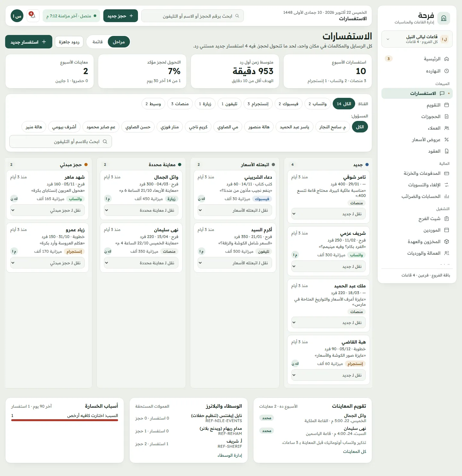Click the red loss-reason progress bar
462x476 pixels.
point(65,420)
